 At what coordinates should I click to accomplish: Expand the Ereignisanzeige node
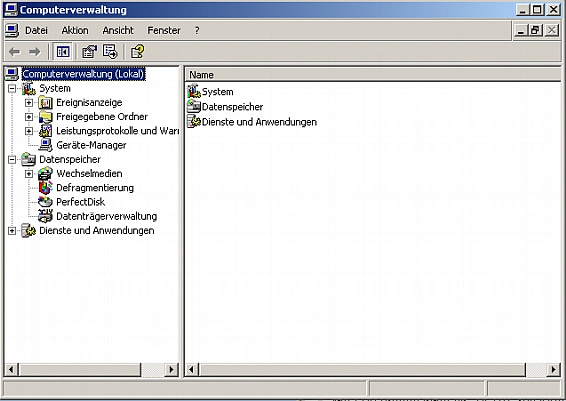pos(29,103)
